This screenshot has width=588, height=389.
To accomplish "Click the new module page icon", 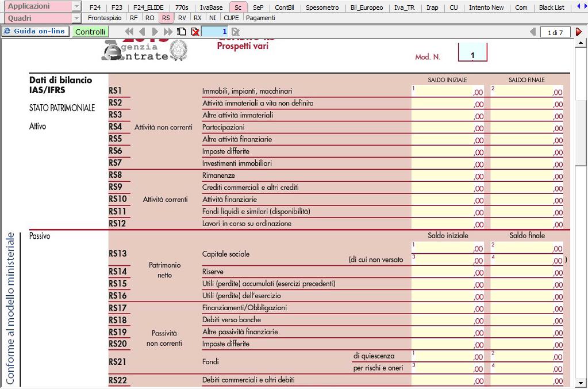I will 182,32.
